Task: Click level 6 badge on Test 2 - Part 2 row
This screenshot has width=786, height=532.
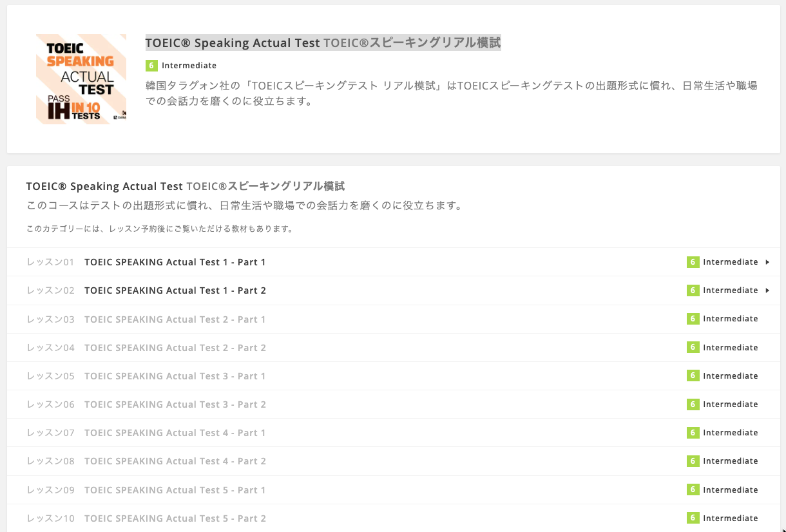Action: [693, 347]
